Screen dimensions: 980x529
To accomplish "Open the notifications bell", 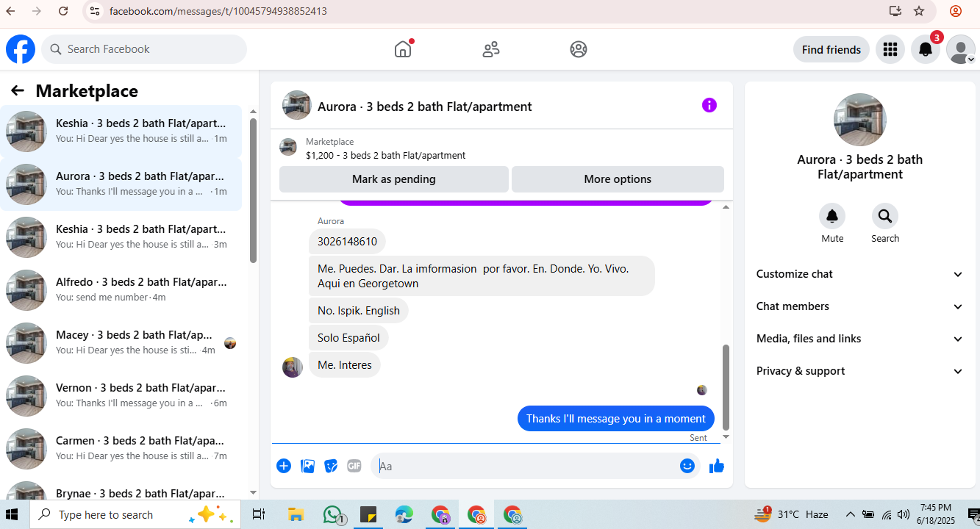I will click(x=926, y=49).
